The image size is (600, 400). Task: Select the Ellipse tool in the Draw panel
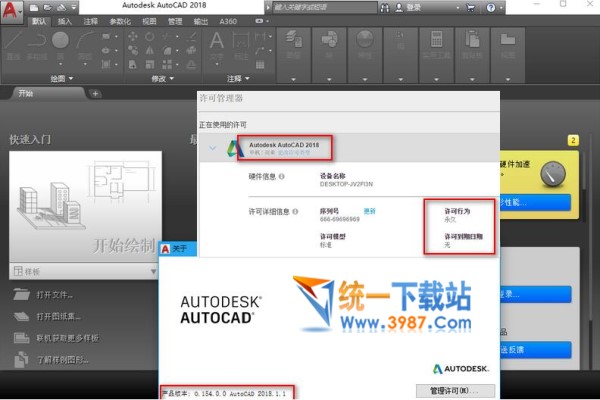(x=106, y=50)
